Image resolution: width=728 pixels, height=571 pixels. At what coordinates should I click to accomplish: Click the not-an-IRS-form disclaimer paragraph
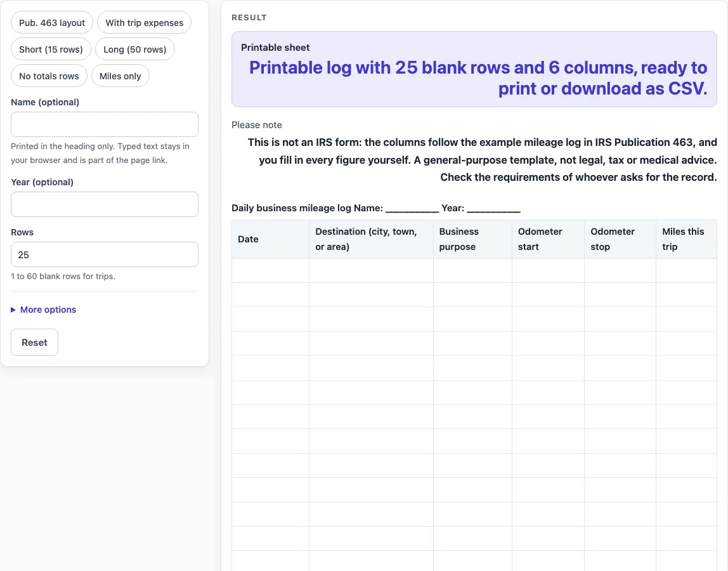coord(482,159)
